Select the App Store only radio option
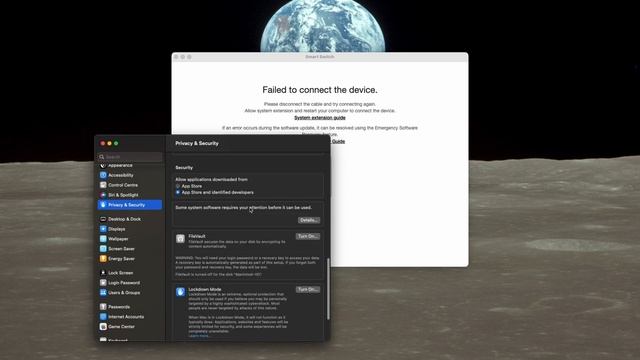 click(x=178, y=186)
